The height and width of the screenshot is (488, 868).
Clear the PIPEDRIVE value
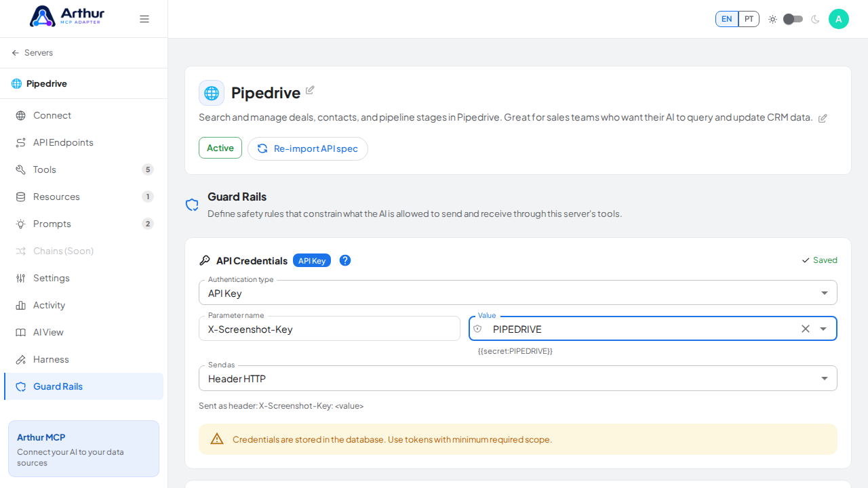806,329
